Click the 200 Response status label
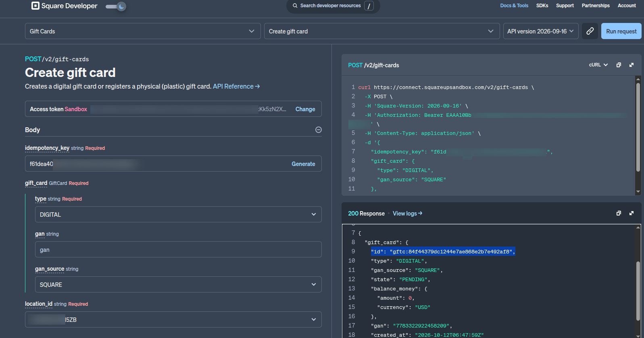 tap(366, 214)
